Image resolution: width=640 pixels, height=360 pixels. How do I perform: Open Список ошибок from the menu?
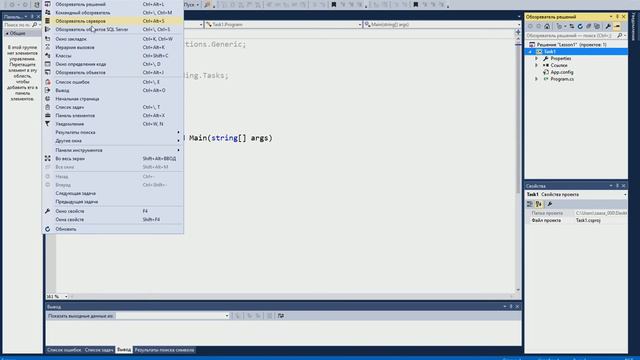tap(113, 82)
